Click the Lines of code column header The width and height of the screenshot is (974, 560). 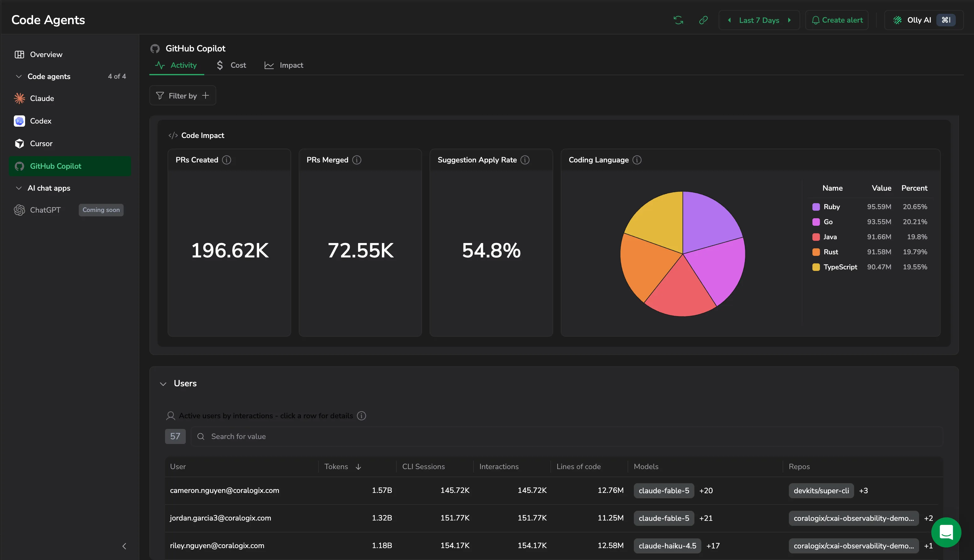point(578,467)
